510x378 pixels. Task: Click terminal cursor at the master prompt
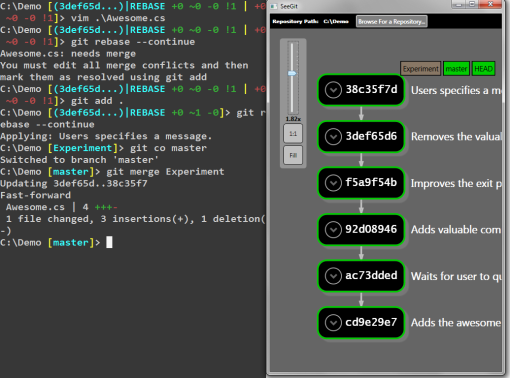pyautogui.click(x=109, y=242)
